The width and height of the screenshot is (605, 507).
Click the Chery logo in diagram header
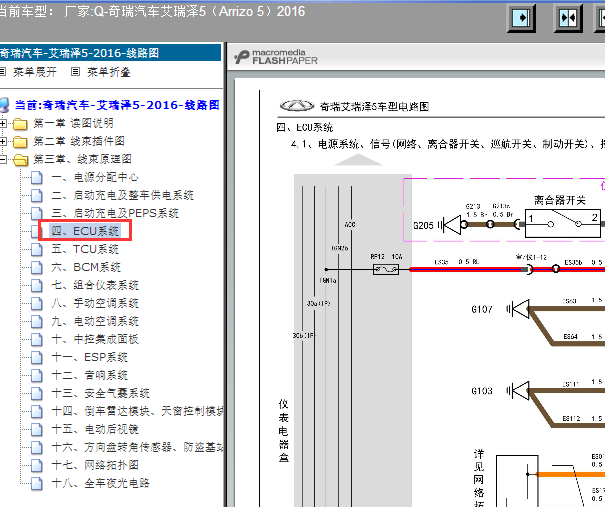pyautogui.click(x=297, y=106)
